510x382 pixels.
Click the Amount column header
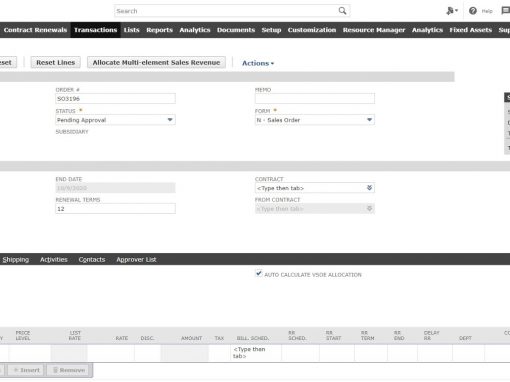pyautogui.click(x=191, y=338)
